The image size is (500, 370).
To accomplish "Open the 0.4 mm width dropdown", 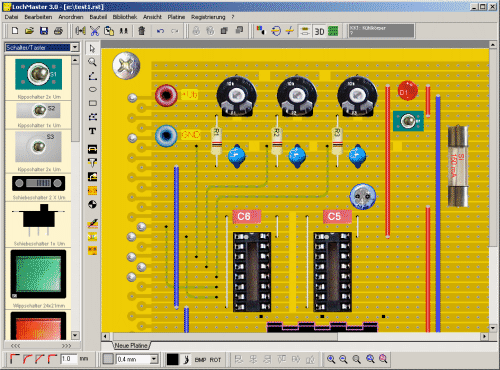I will pyautogui.click(x=154, y=359).
